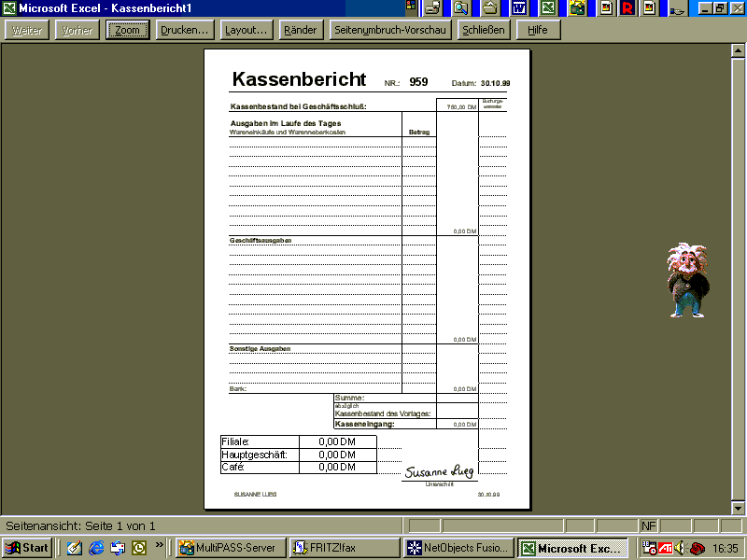Image resolution: width=747 pixels, height=560 pixels.
Task: Click the taskbar clock 16:35
Action: point(726,548)
